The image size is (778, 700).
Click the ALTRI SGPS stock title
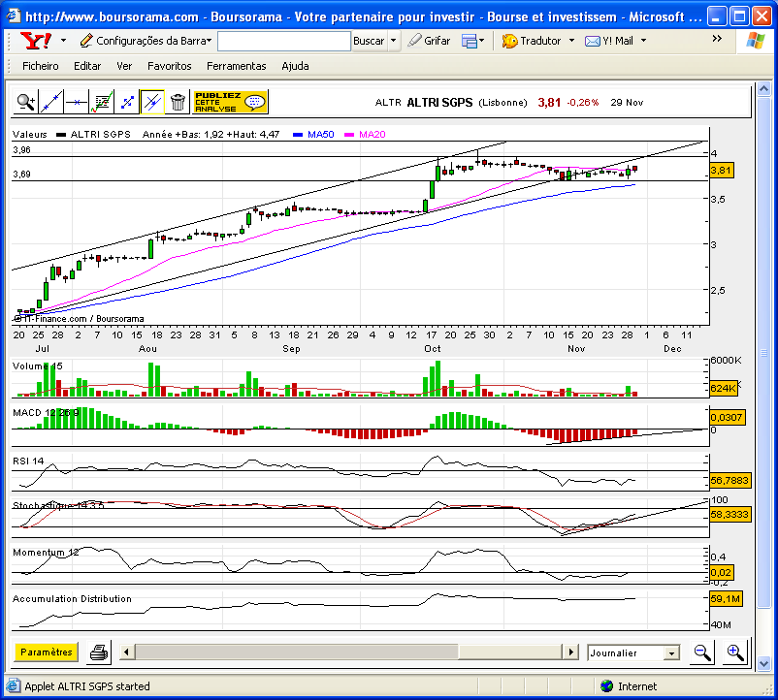tap(439, 103)
